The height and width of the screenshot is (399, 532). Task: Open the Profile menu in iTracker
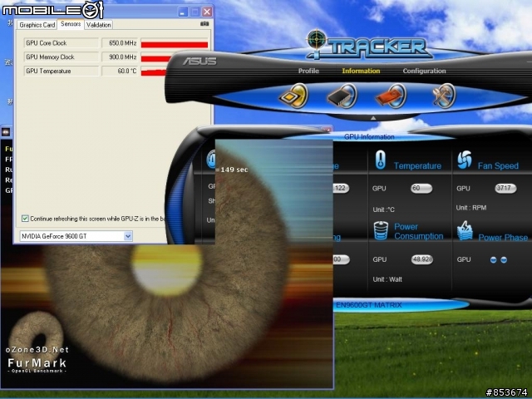point(308,71)
